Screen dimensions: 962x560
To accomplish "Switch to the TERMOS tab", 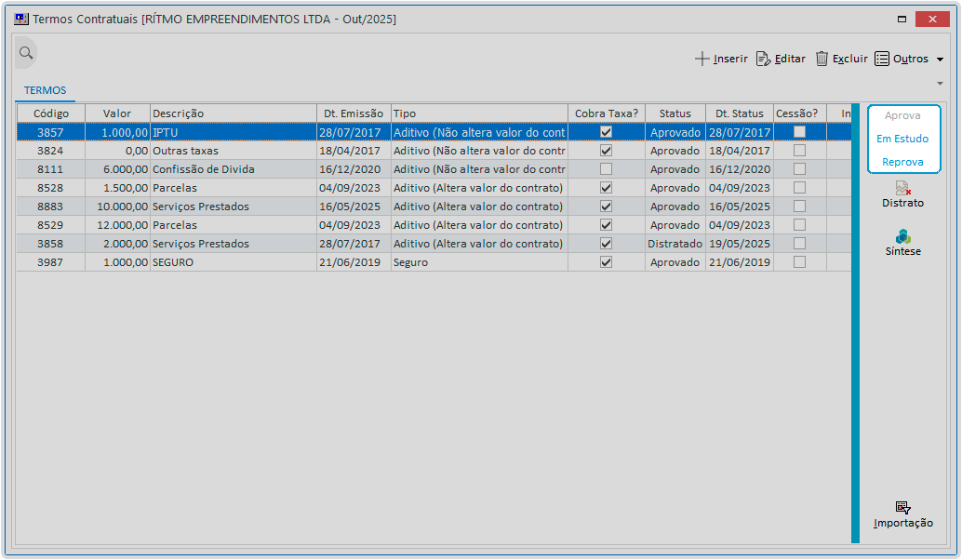I will pos(45,90).
